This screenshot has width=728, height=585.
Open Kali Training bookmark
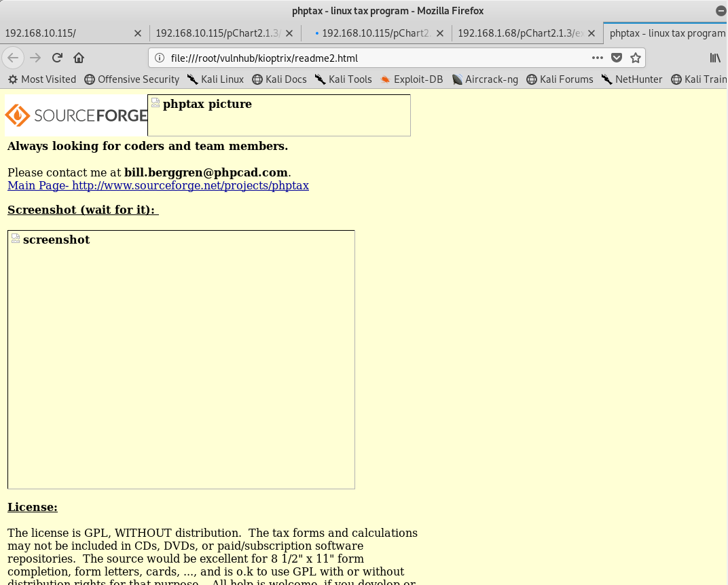tap(699, 79)
